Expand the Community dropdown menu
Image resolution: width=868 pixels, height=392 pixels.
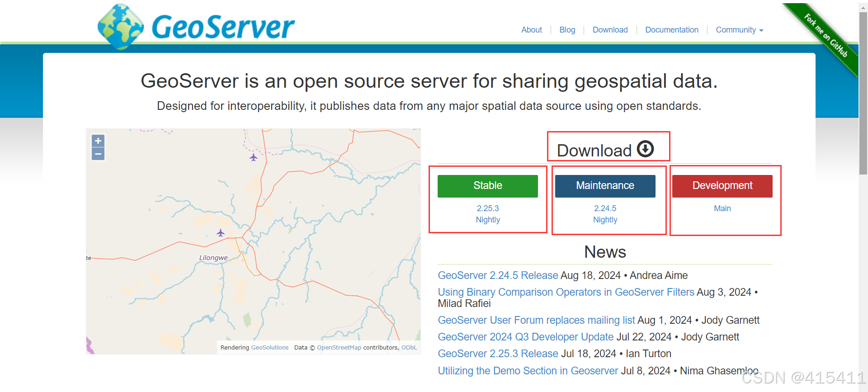[x=740, y=30]
